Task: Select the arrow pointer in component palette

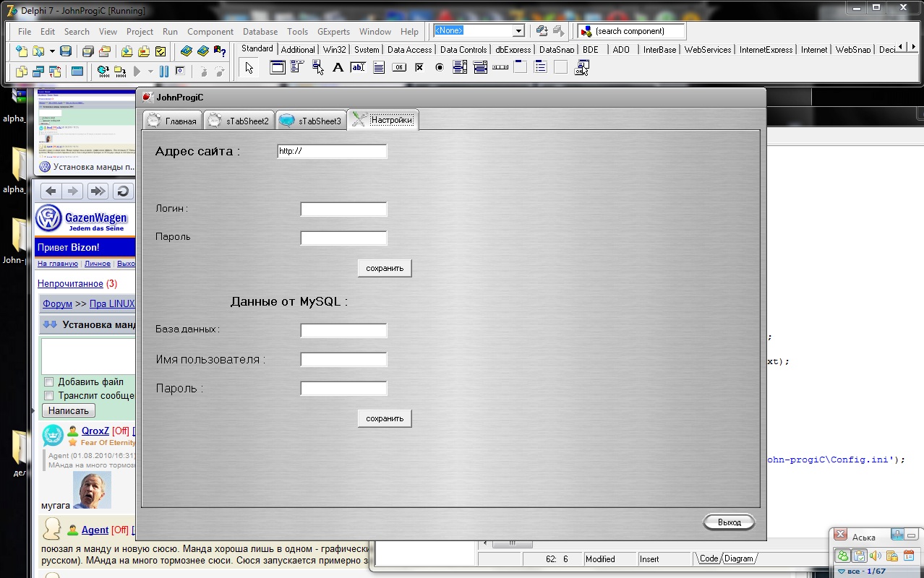Action: click(250, 68)
